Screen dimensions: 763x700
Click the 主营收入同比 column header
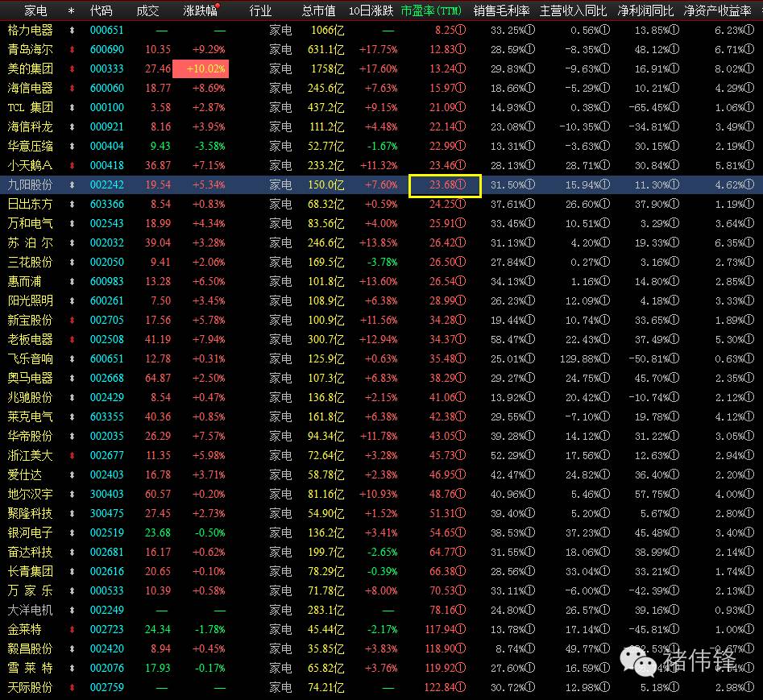[x=573, y=10]
